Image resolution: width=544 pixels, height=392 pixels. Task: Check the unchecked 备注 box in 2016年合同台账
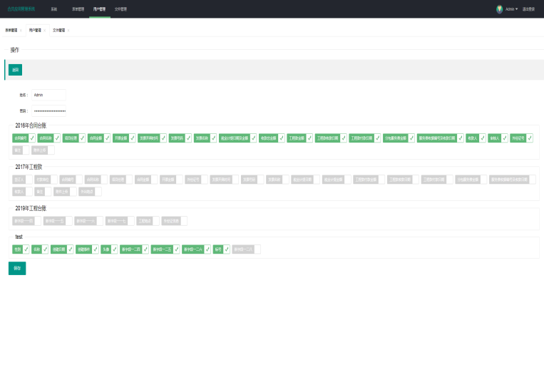click(x=27, y=150)
